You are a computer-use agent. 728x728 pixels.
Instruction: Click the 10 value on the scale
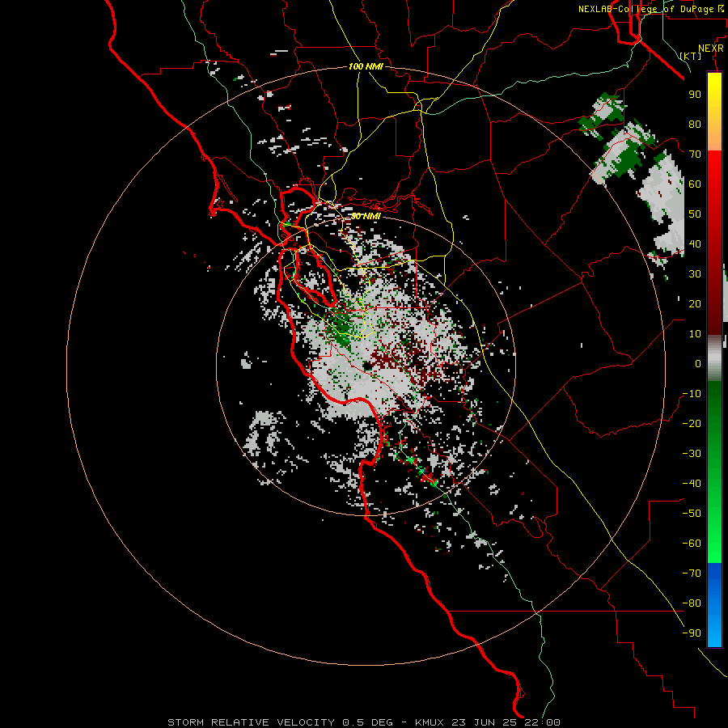tap(695, 334)
